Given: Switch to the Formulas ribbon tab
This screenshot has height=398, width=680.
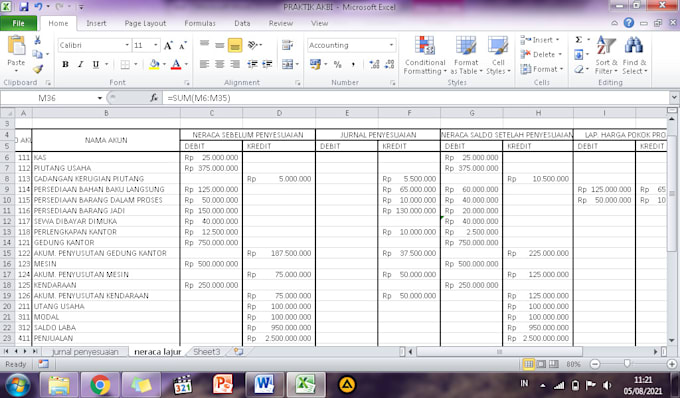Looking at the screenshot, I should click(x=199, y=23).
